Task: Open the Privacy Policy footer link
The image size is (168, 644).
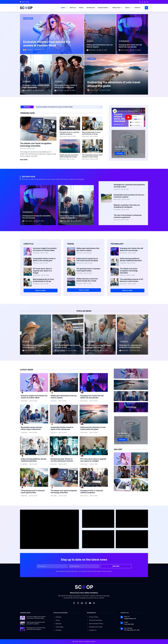Action: point(94,617)
